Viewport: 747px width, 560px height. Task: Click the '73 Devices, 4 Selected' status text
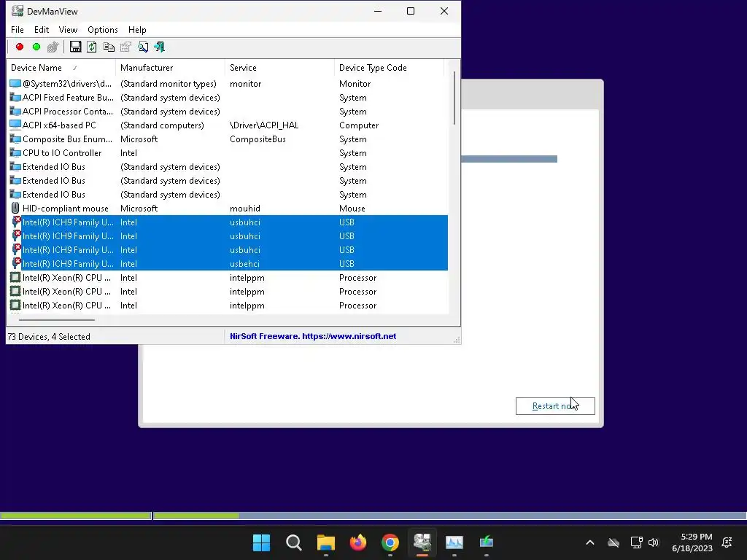tap(49, 337)
